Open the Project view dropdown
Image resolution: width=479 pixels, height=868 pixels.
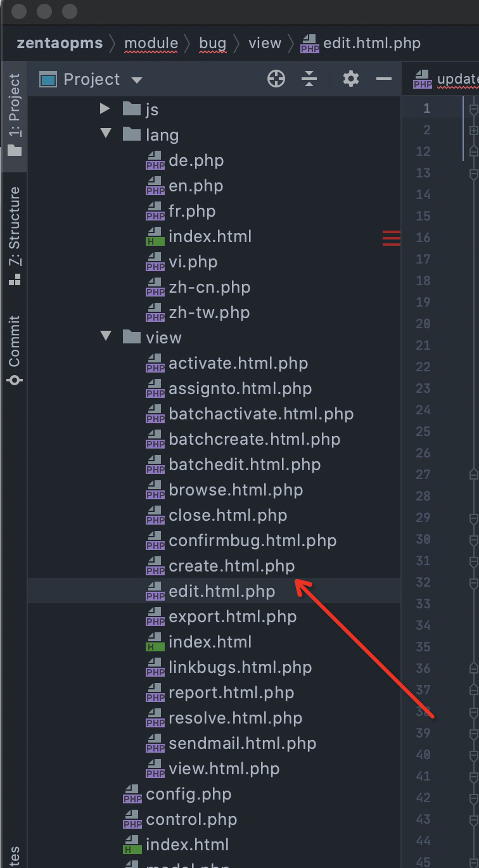click(x=137, y=80)
